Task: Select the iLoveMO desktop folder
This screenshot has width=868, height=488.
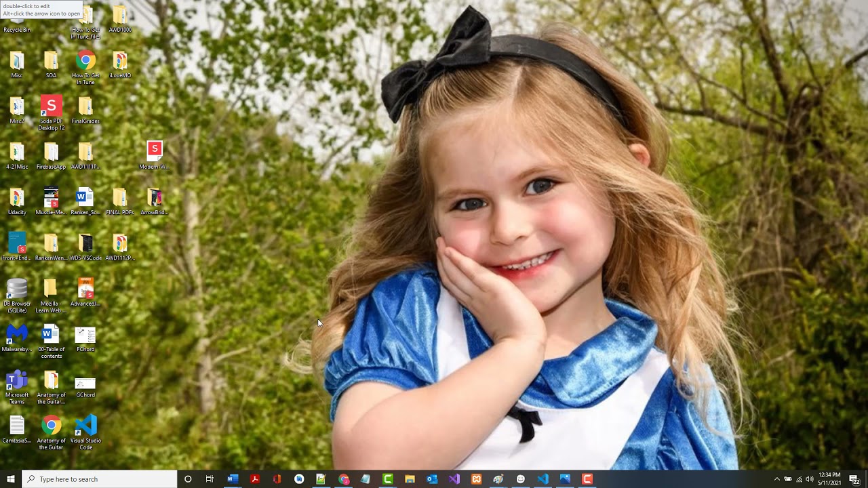Action: point(120,65)
